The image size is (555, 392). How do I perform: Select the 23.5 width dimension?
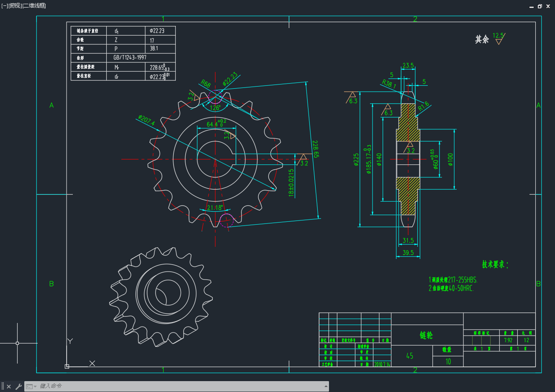point(408,65)
